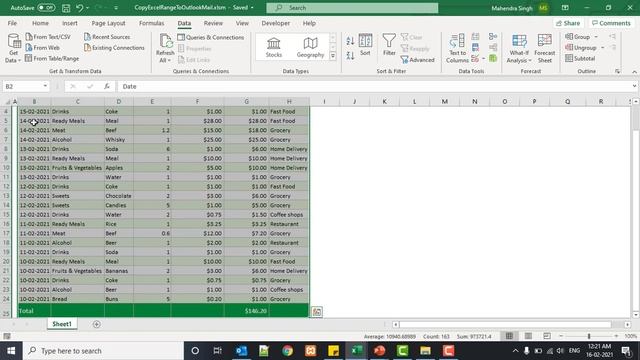Expand the formula bar
Viewport: 640px width, 360px height.
(634, 86)
